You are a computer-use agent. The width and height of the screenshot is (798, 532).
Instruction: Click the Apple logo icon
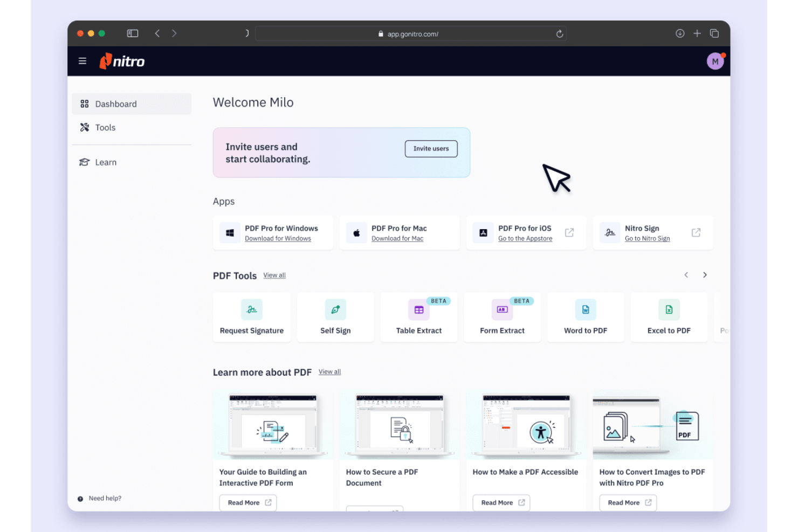pyautogui.click(x=356, y=233)
